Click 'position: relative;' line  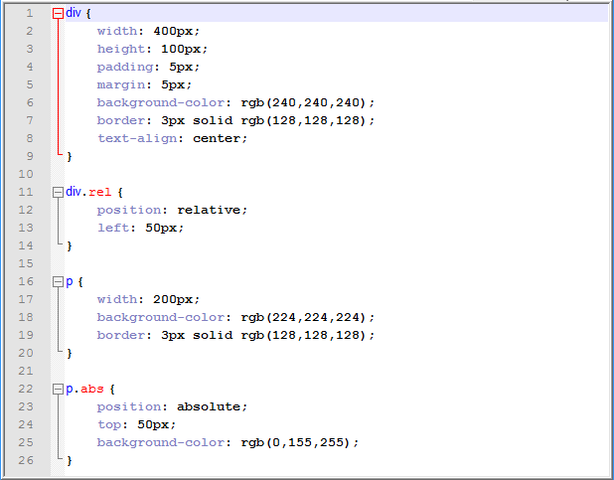click(172, 210)
